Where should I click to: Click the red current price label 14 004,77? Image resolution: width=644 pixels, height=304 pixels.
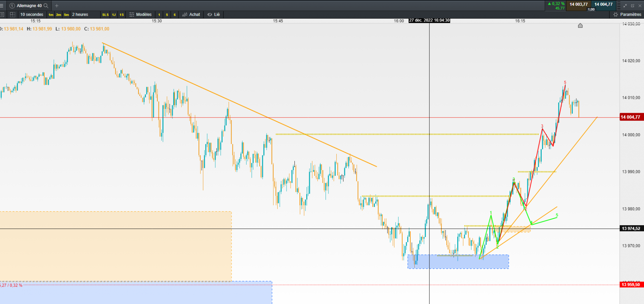coord(631,117)
